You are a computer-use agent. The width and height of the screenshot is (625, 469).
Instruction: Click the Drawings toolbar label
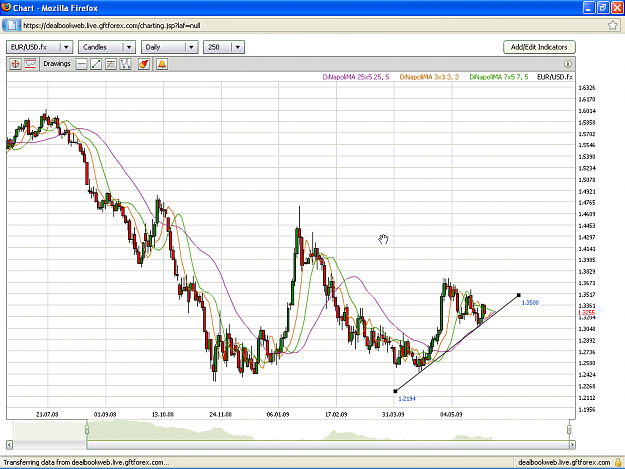click(x=57, y=64)
